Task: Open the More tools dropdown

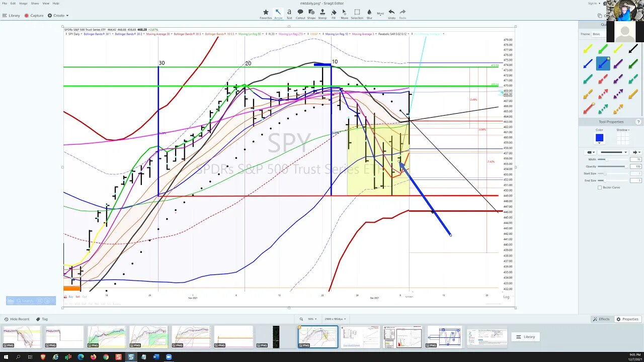Action: click(x=380, y=14)
